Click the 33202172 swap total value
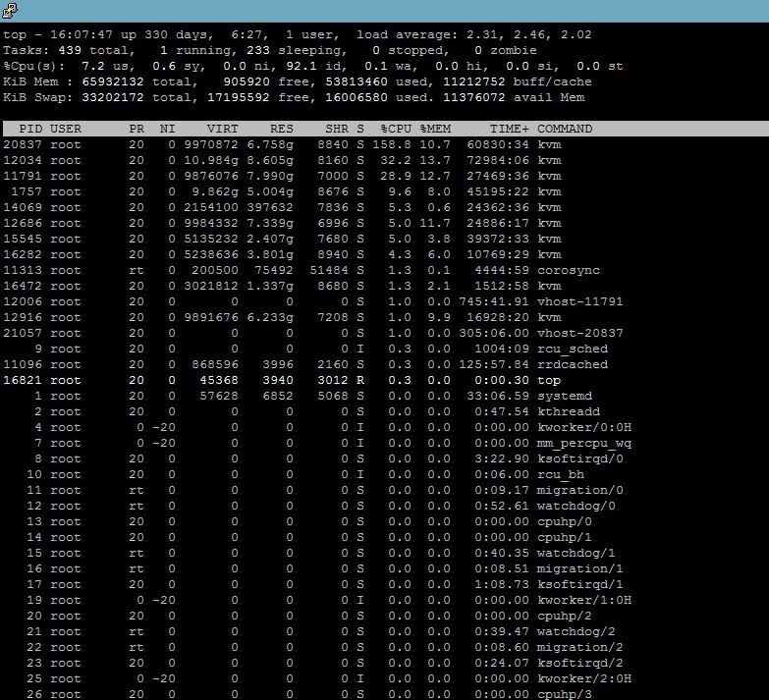 point(113,97)
